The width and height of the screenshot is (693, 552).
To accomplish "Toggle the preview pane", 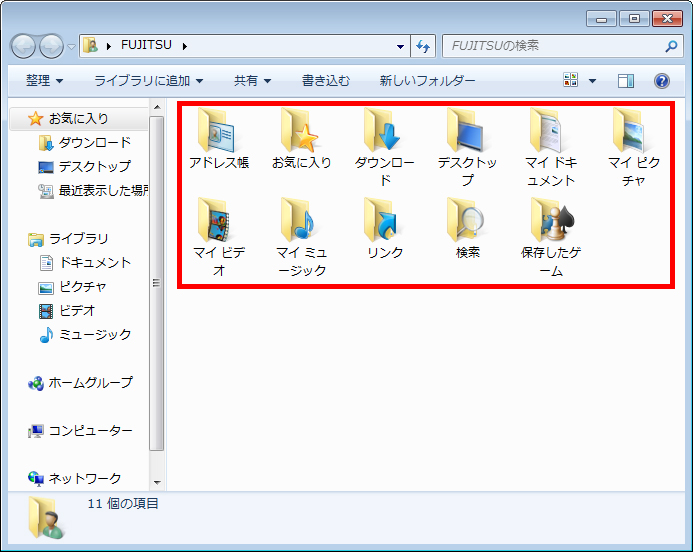I will [625, 81].
